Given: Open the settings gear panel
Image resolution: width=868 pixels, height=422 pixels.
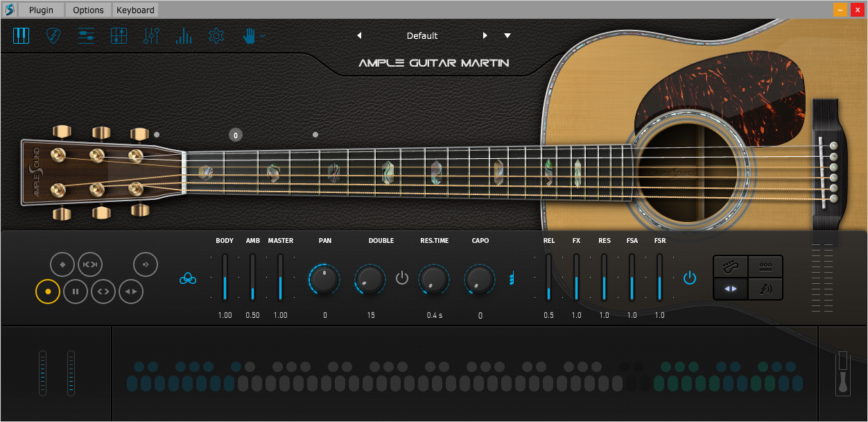Looking at the screenshot, I should 216,35.
